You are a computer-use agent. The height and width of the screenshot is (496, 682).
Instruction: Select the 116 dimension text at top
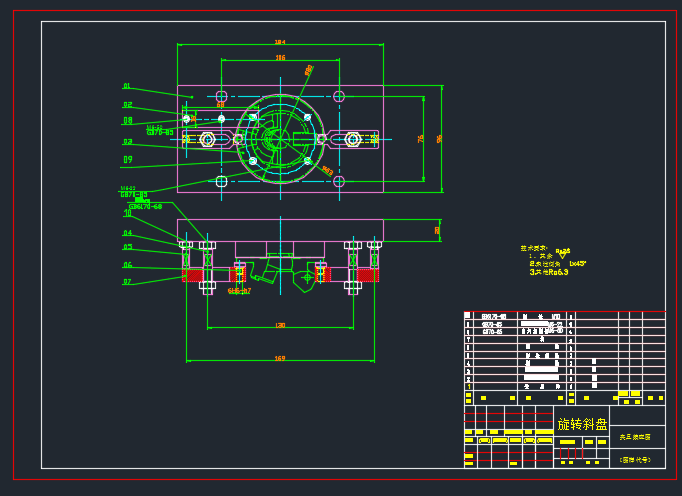(x=280, y=58)
